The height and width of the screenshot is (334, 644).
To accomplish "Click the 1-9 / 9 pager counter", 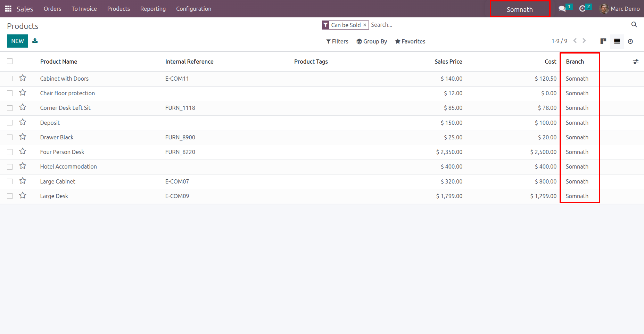I will (x=559, y=41).
